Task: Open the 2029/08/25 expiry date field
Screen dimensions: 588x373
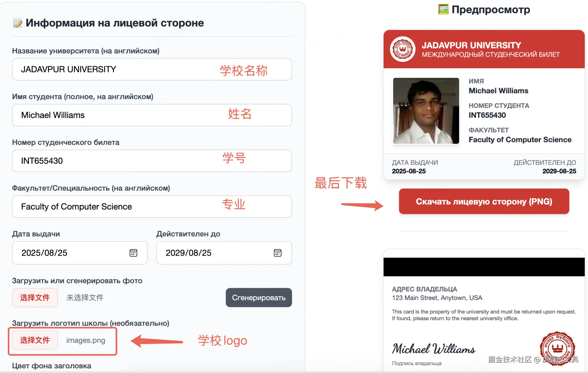Action: (x=224, y=253)
